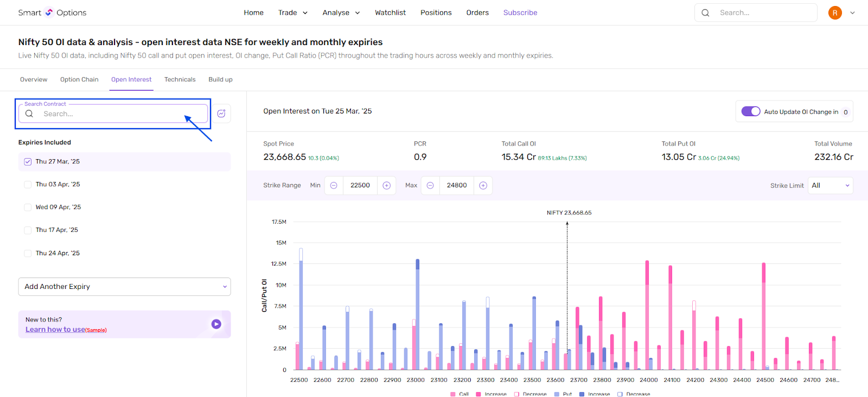Click the Subscribe link
Viewport: 868px width, 397px height.
click(x=520, y=12)
